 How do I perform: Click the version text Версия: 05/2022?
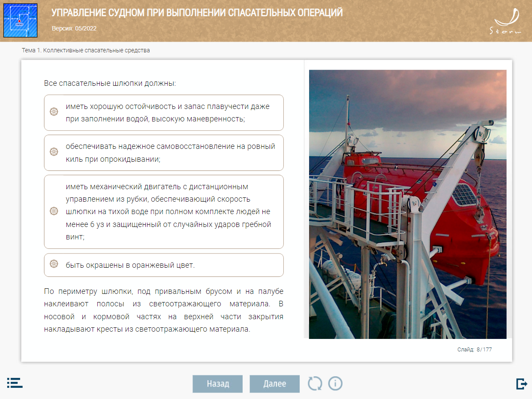tap(74, 29)
